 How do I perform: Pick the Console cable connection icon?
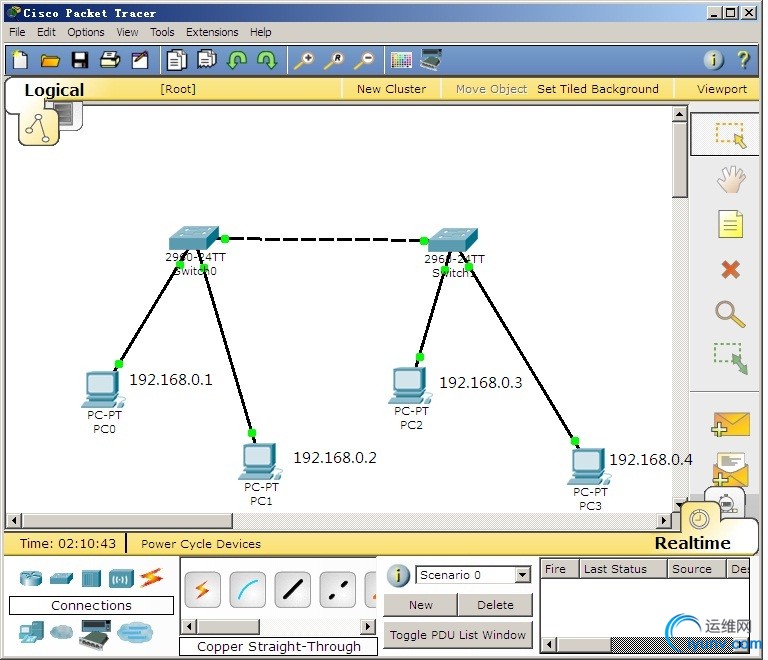pyautogui.click(x=247, y=589)
